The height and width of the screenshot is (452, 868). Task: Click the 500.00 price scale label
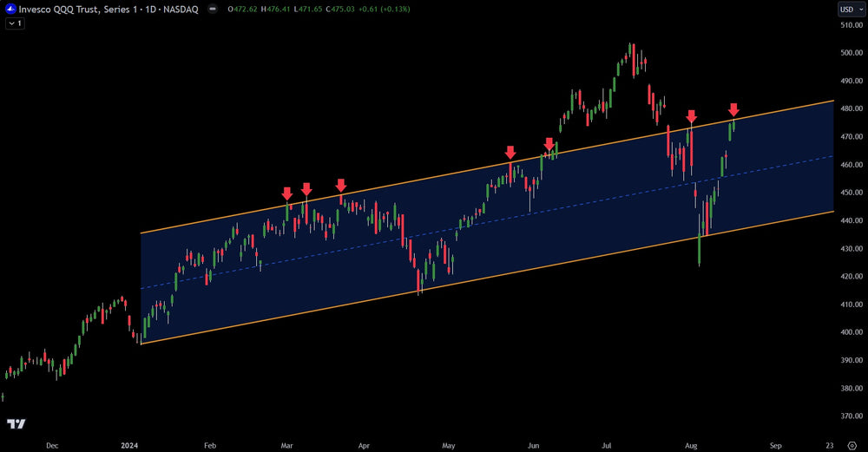pyautogui.click(x=852, y=53)
